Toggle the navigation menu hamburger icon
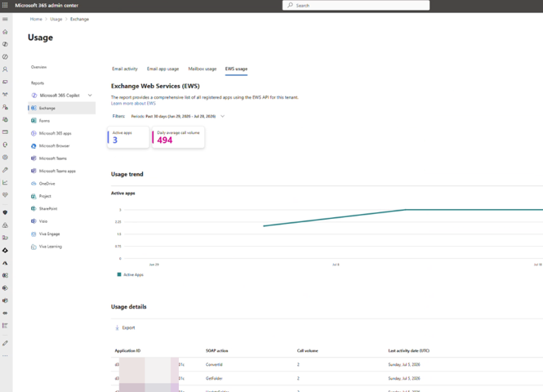Image resolution: width=543 pixels, height=392 pixels. 5,19
